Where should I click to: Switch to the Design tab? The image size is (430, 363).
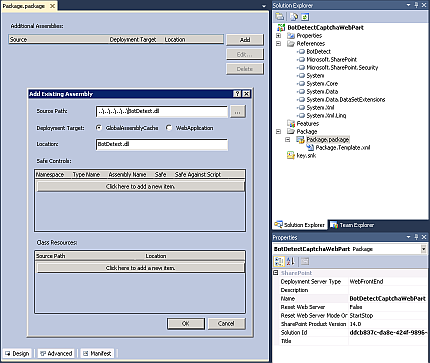pos(17,354)
